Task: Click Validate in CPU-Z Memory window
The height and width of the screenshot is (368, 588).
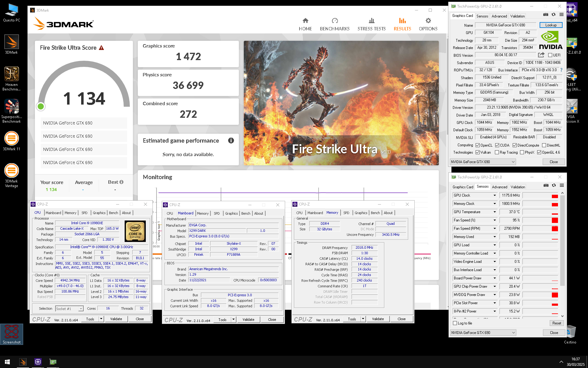Action: pyautogui.click(x=378, y=319)
